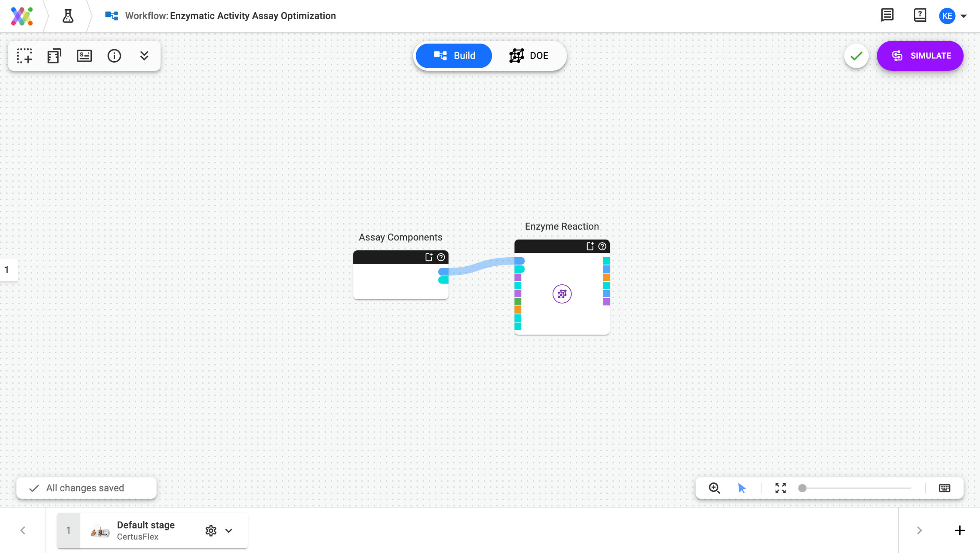Click the green validation check toggle

(856, 56)
